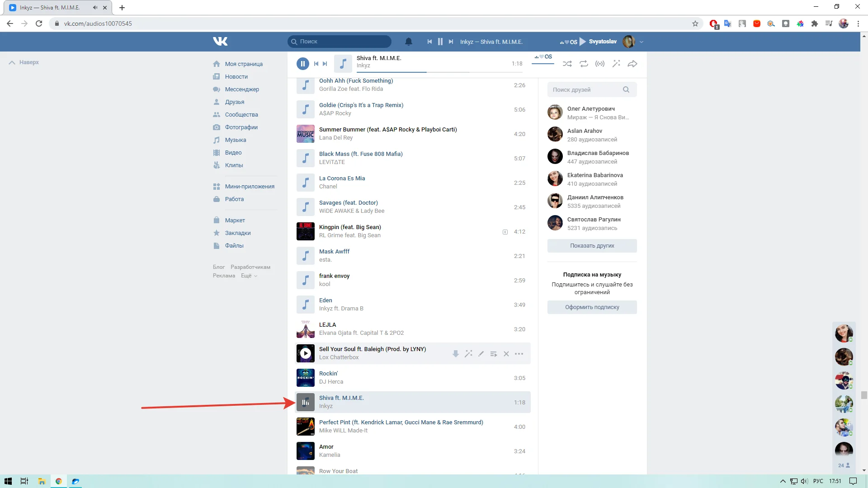
Task: Toggle repeat for the current track
Action: (x=584, y=64)
